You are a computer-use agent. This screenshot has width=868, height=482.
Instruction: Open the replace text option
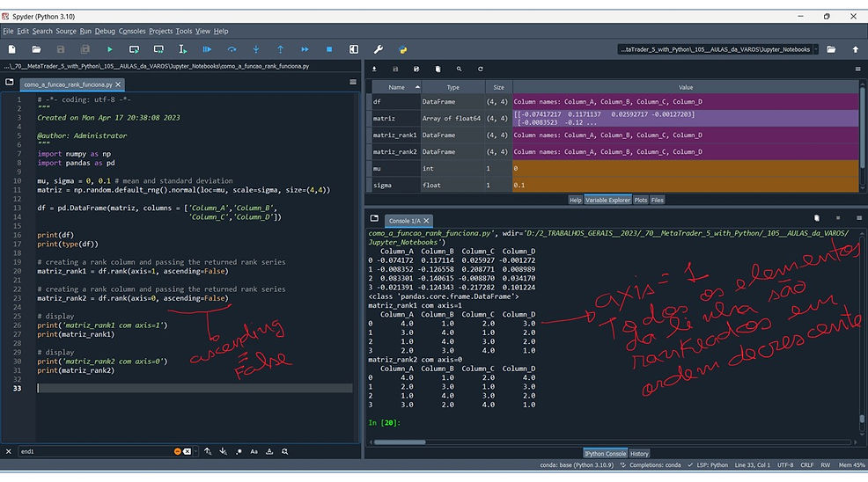pyautogui.click(x=285, y=451)
